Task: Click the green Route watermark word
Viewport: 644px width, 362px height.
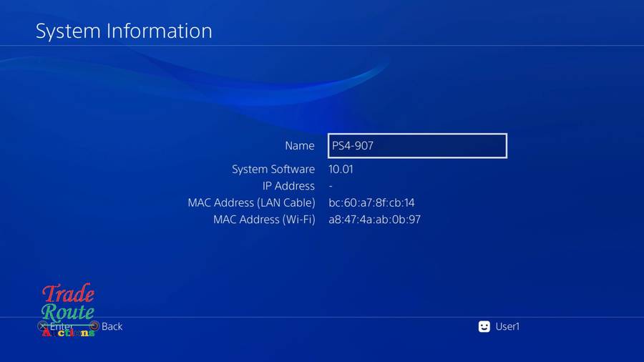Action: pos(67,313)
